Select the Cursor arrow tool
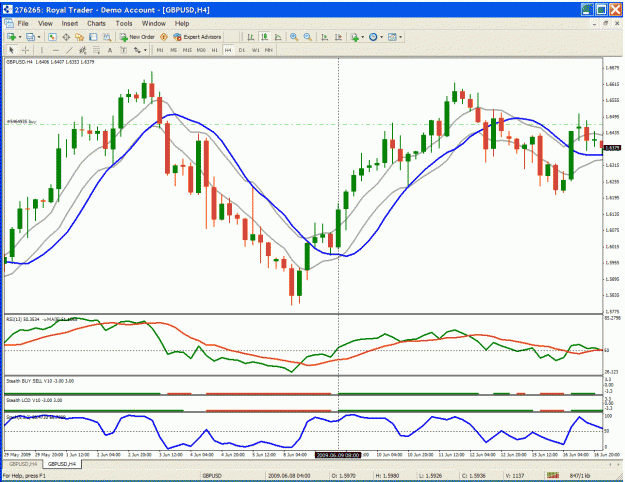Image resolution: width=625 pixels, height=482 pixels. [11, 50]
